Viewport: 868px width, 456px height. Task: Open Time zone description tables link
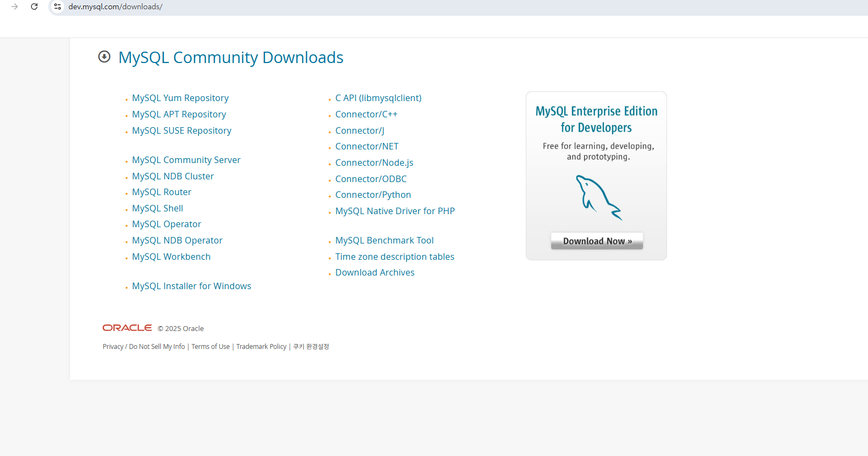[394, 257]
